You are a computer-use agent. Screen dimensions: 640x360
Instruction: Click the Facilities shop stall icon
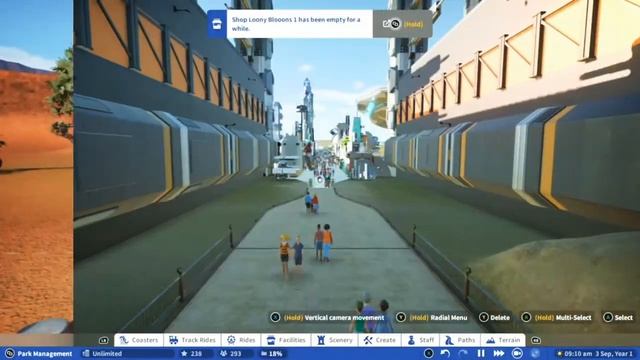coord(271,340)
